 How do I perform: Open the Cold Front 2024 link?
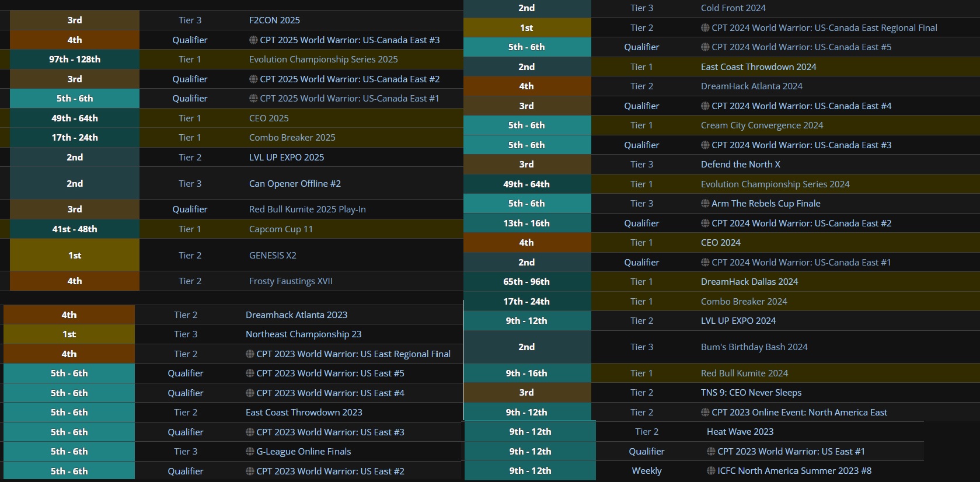click(733, 8)
